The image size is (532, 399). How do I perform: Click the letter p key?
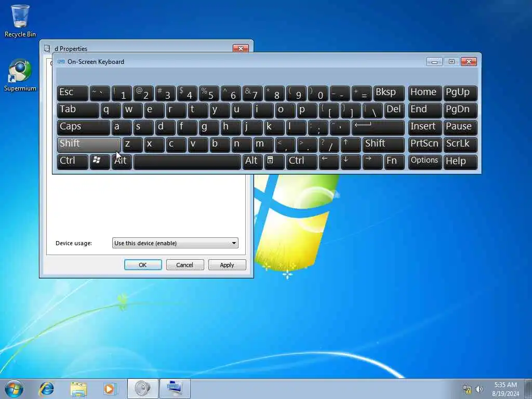tap(307, 111)
